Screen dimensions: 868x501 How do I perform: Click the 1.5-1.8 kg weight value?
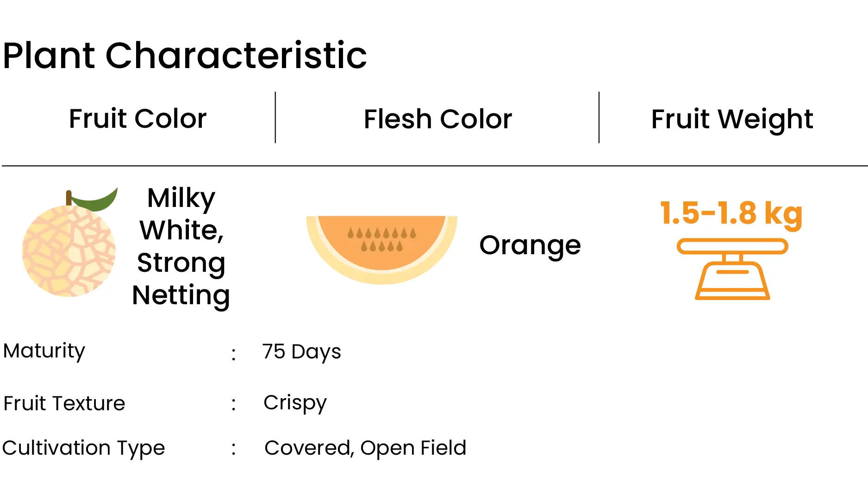(731, 214)
